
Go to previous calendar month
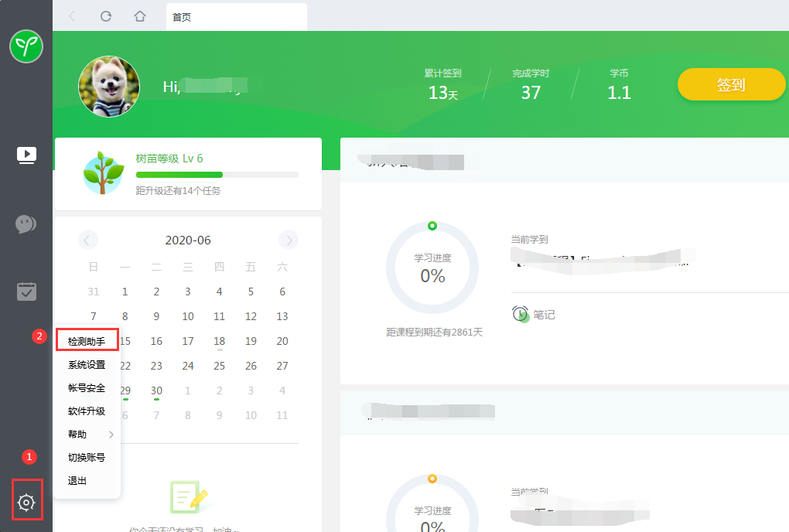coord(88,240)
